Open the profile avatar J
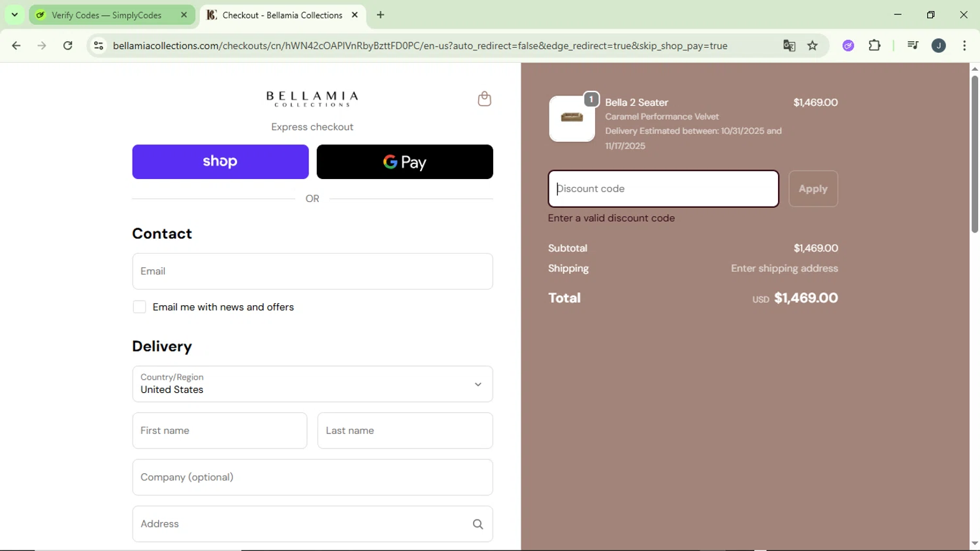This screenshot has height=551, width=980. coord(939,46)
